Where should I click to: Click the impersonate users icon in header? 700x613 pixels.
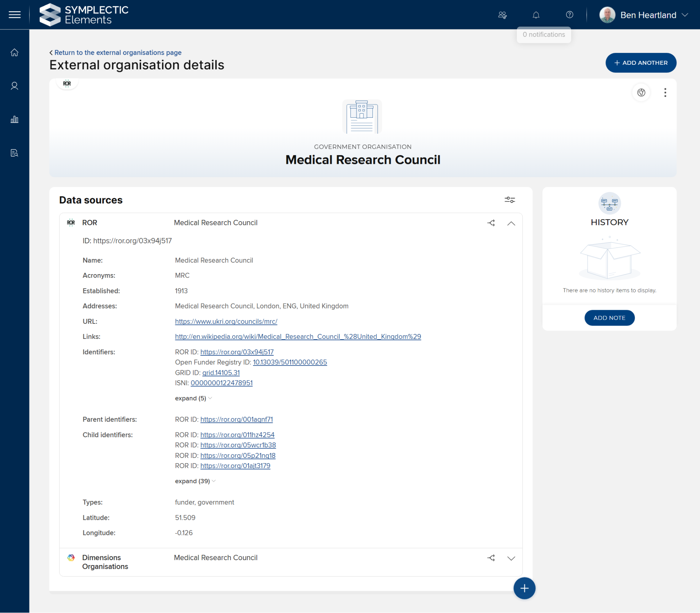[502, 15]
